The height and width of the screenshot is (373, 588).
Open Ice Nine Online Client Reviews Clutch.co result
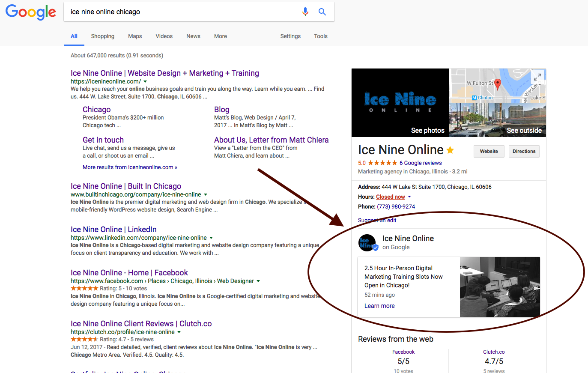click(141, 324)
